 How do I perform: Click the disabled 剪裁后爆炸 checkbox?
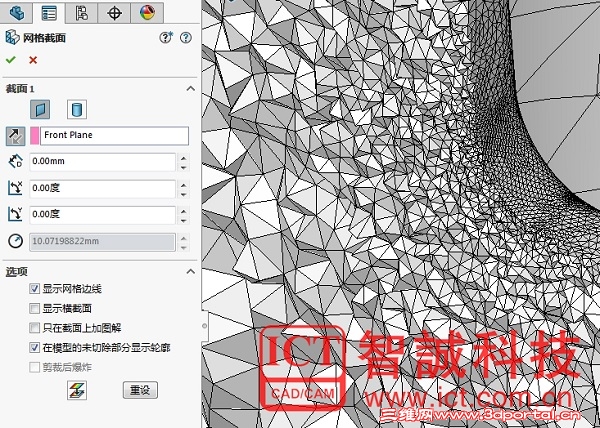click(x=34, y=367)
